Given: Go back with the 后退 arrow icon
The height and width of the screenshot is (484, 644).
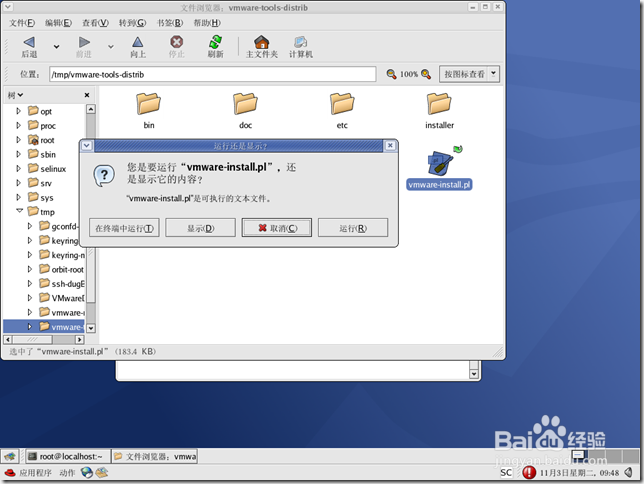Looking at the screenshot, I should click(29, 42).
